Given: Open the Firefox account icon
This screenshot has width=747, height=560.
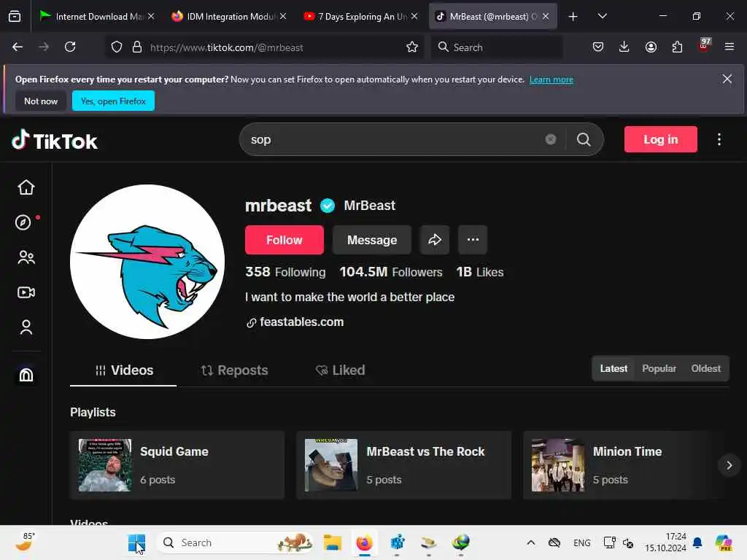Looking at the screenshot, I should pos(651,47).
